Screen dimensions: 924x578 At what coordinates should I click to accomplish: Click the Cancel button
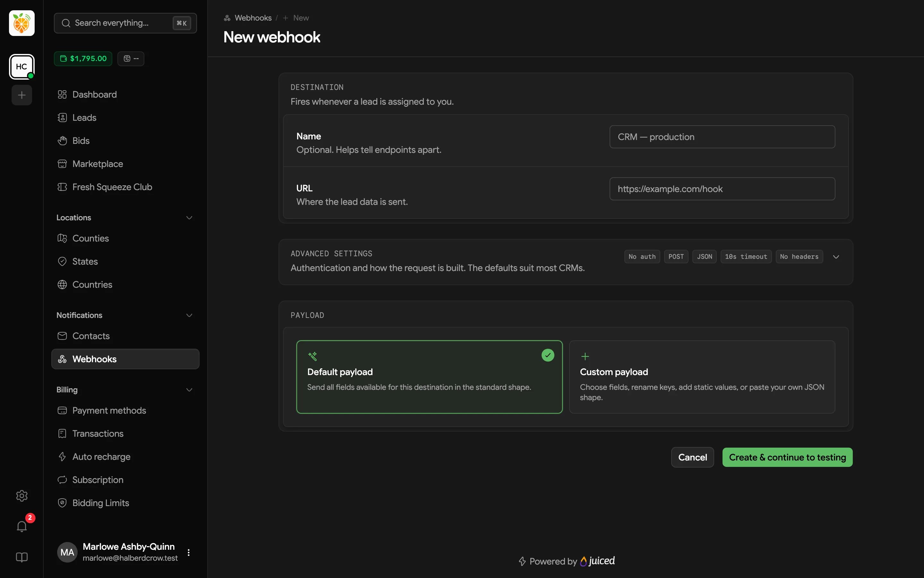(x=692, y=457)
